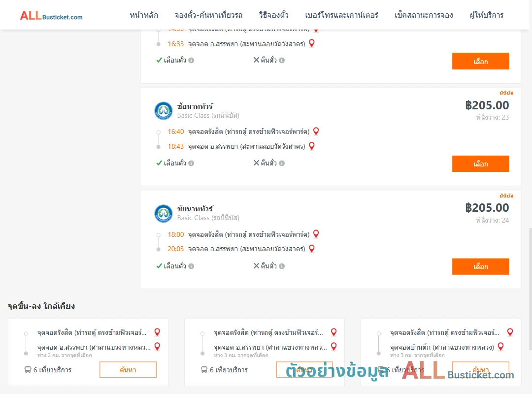
Task: Click จุดขึ้น-ลง ใกล้เคียง heading
Action: (x=41, y=306)
